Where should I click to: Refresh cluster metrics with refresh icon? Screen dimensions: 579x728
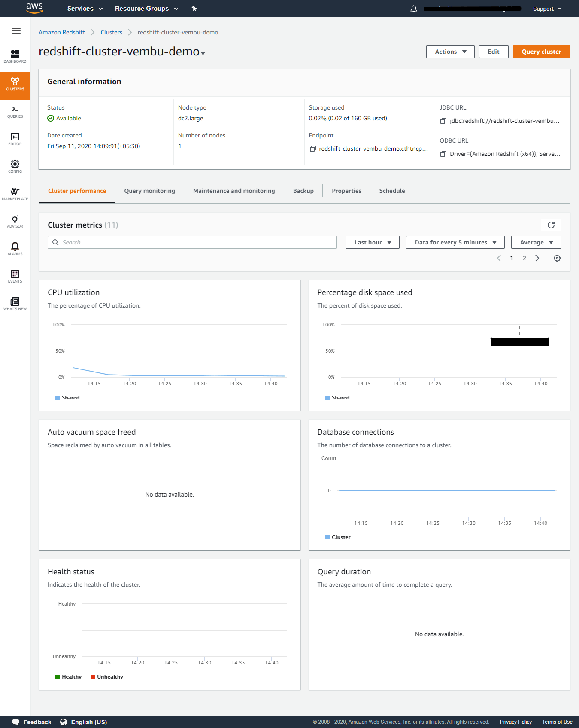click(x=551, y=225)
